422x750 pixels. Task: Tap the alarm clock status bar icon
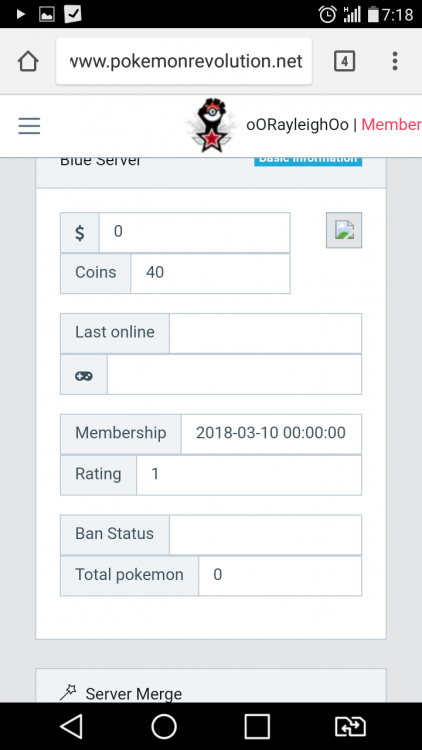[328, 14]
